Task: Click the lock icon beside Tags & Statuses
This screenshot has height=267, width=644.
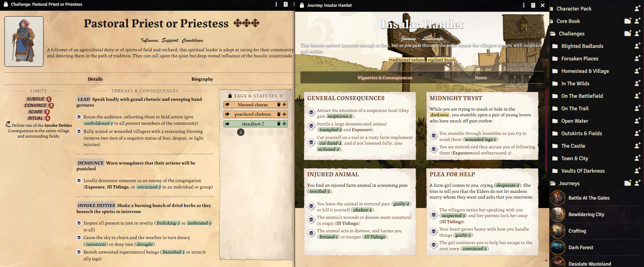Action: (230, 96)
